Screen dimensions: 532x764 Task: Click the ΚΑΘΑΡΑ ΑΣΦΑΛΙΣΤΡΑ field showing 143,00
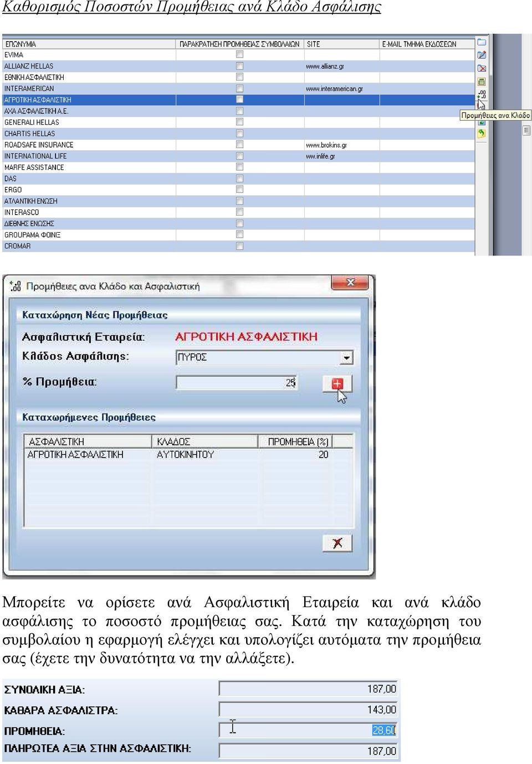pos(308,709)
